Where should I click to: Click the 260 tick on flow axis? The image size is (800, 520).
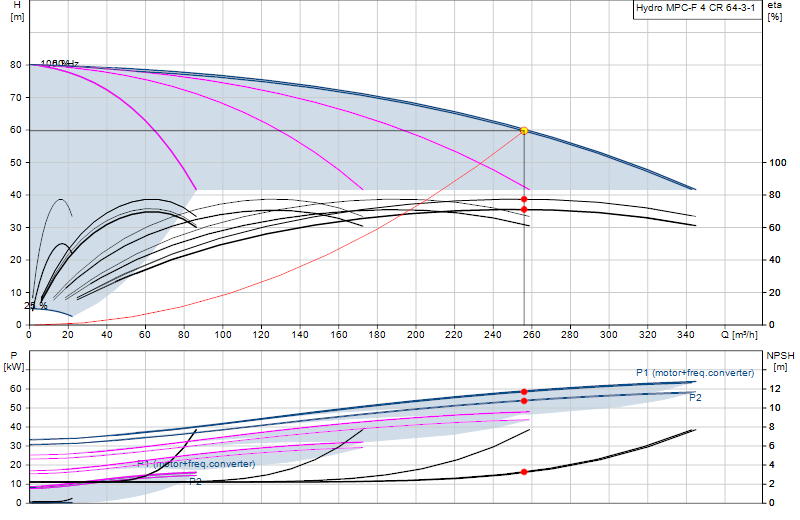(x=531, y=335)
